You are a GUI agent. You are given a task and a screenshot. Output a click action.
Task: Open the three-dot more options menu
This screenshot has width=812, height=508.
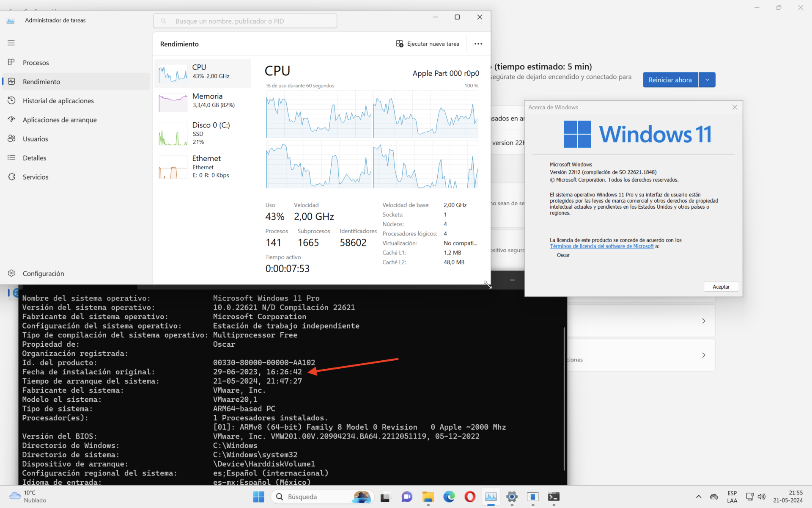click(x=478, y=44)
